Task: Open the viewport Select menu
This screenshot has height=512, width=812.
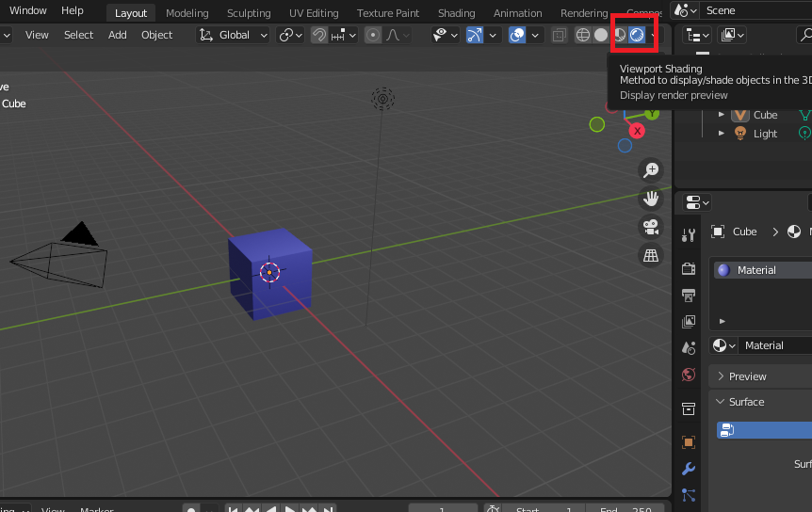Action: coord(79,35)
